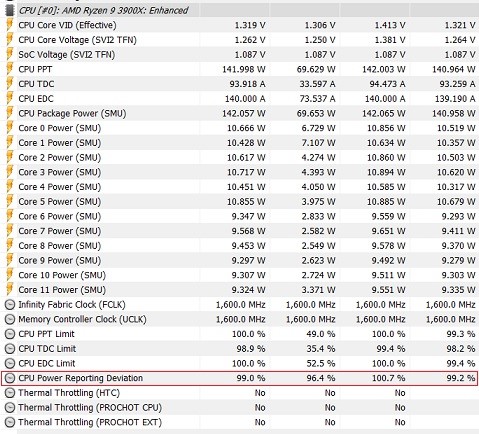Click the 100.7 % power reporting deviation value
479x434 pixels.
tap(389, 378)
